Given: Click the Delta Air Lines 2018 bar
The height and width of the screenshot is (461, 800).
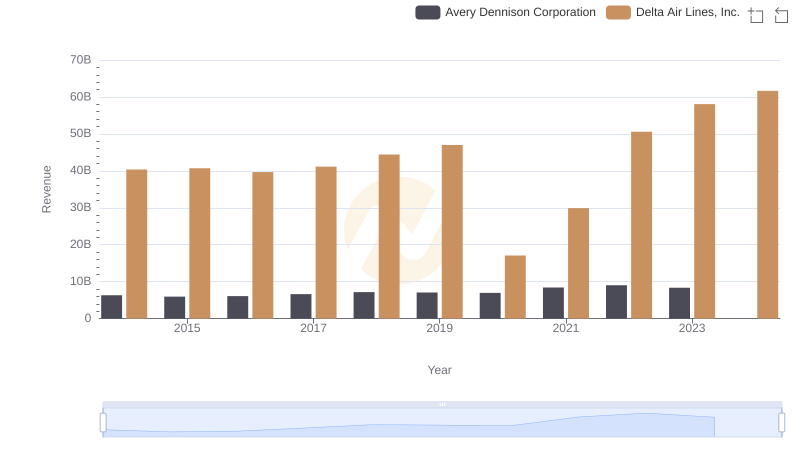Looking at the screenshot, I should point(389,236).
